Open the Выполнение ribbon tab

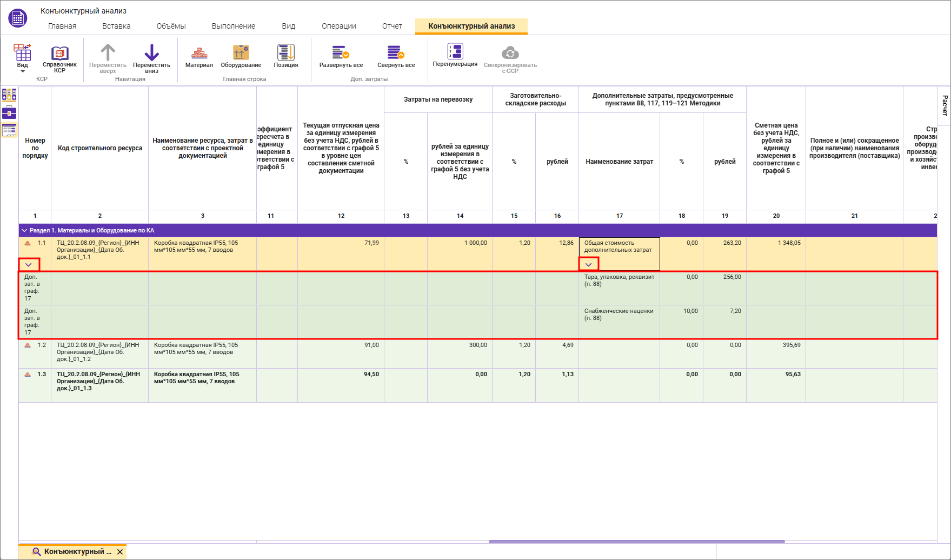(x=233, y=26)
